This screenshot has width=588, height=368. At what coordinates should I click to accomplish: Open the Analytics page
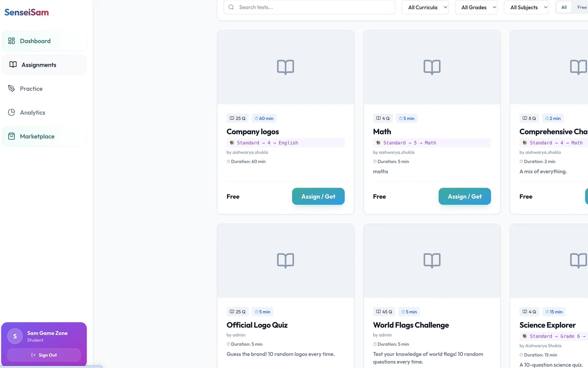pyautogui.click(x=44, y=113)
